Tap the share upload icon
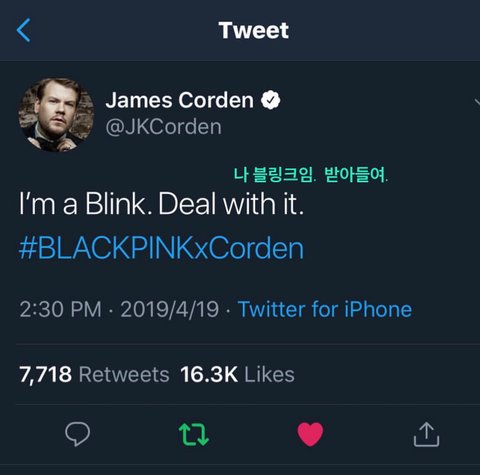The height and width of the screenshot is (475, 480). point(426,434)
